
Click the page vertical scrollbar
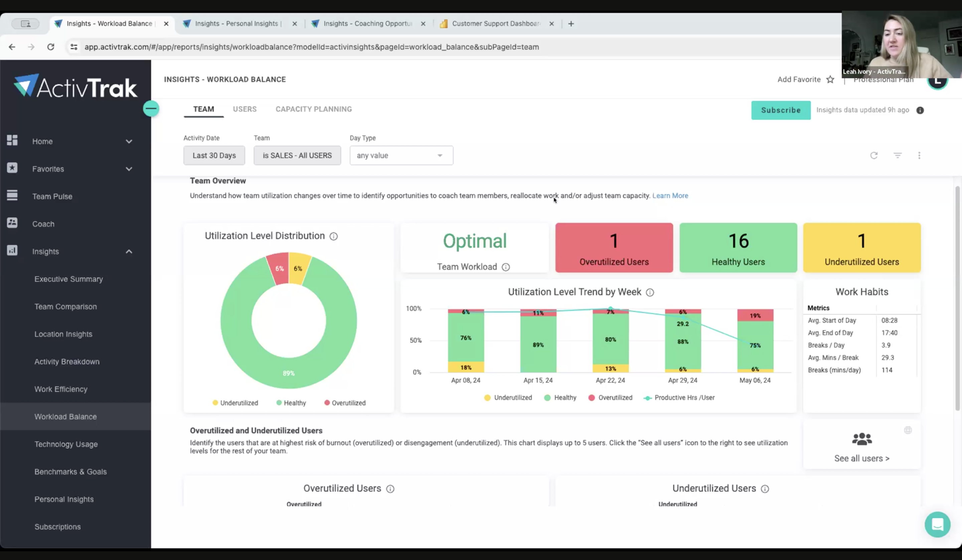[x=957, y=298]
